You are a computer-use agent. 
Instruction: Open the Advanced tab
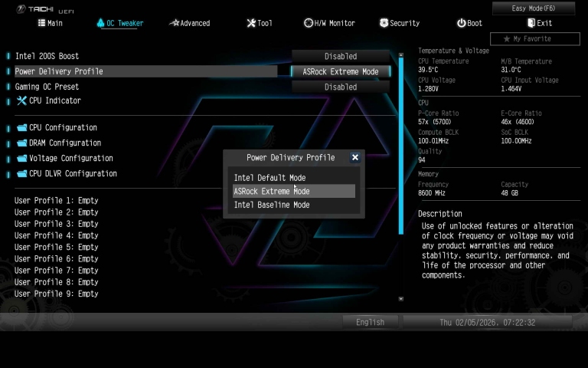click(189, 23)
